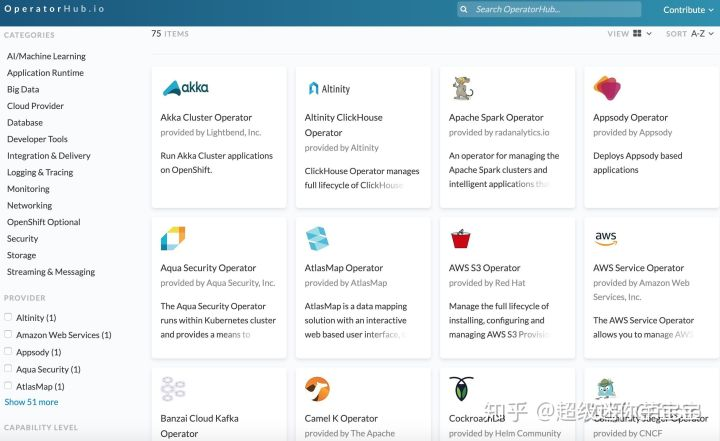Screen dimensions: 720x441
Task: Open the Sort A-Z dropdown
Action: (702, 34)
